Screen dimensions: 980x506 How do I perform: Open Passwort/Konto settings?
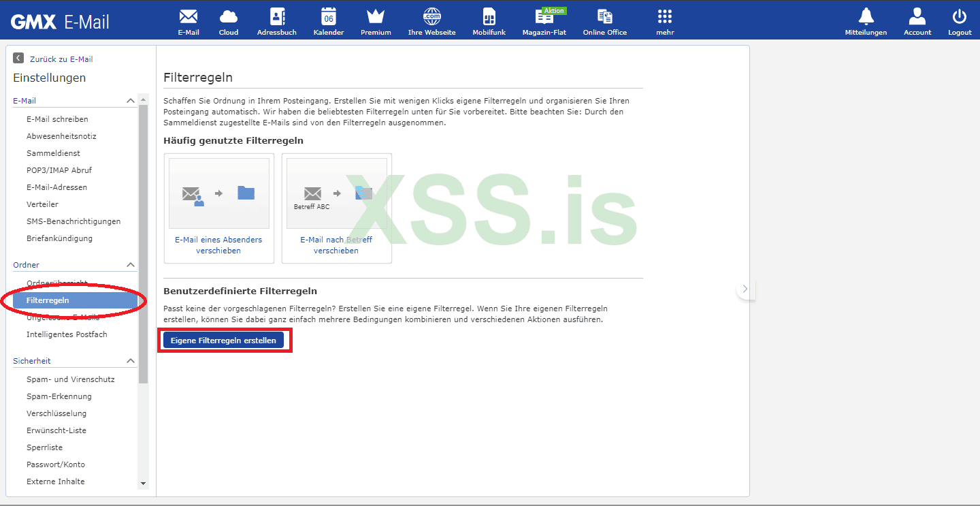[x=56, y=464]
